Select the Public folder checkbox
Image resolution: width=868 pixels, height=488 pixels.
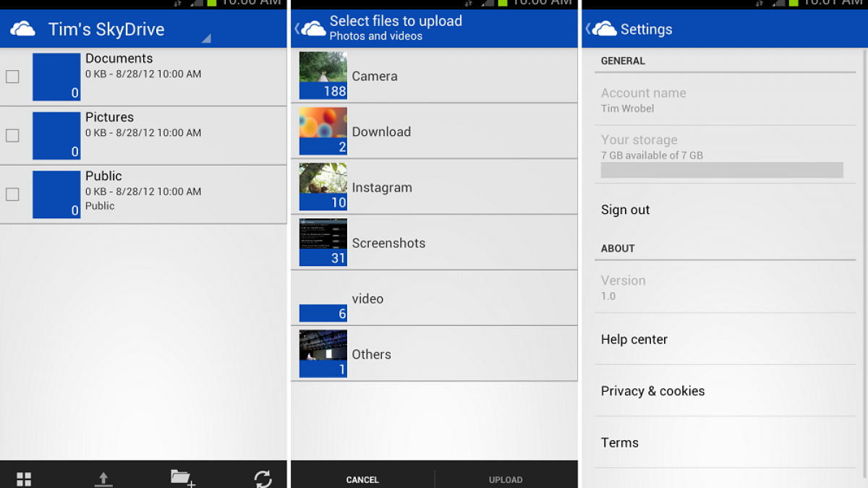(x=12, y=194)
